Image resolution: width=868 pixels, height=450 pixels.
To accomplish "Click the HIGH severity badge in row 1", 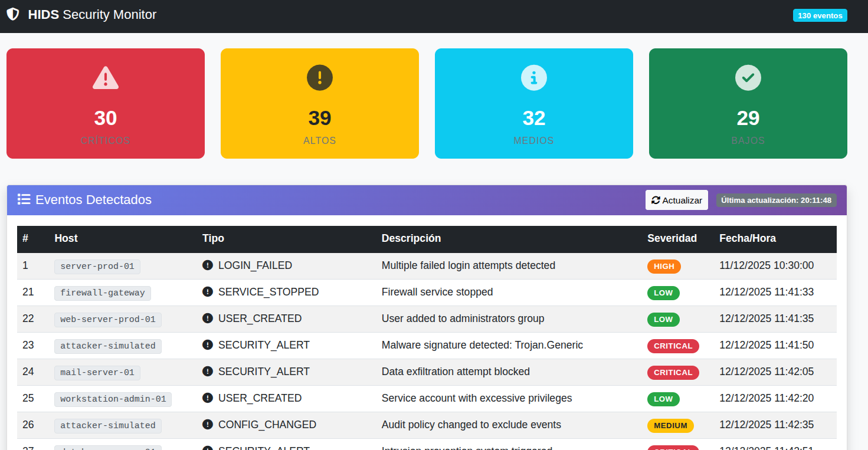I will pyautogui.click(x=664, y=266).
